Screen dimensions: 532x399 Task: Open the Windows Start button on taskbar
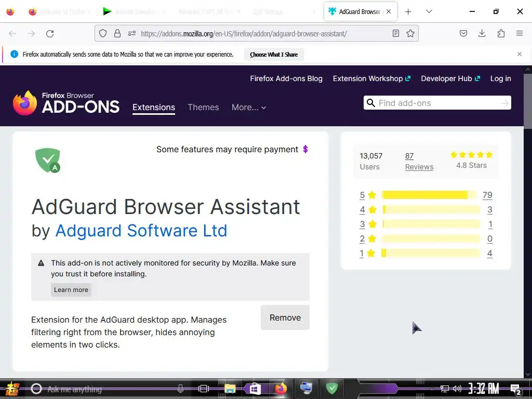tap(12, 389)
